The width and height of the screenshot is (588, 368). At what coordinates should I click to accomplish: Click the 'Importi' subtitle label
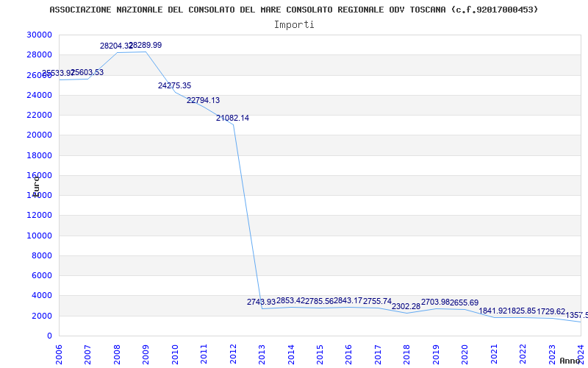coord(294,24)
